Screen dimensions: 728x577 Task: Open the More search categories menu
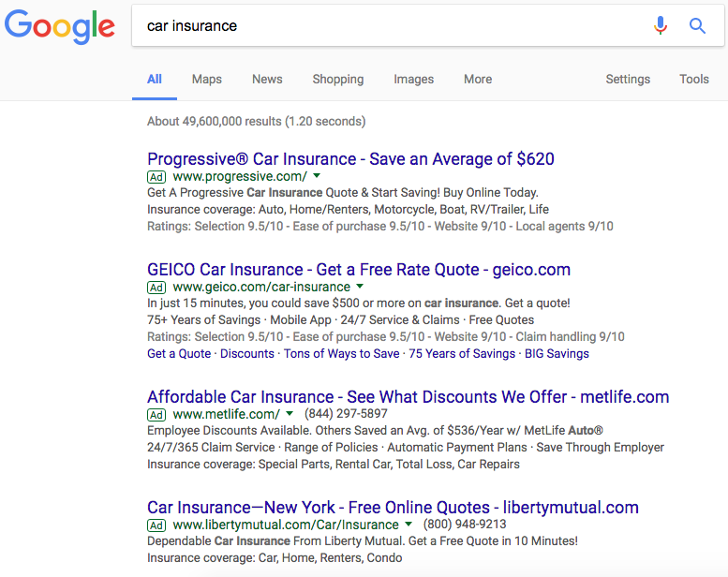pyautogui.click(x=478, y=80)
